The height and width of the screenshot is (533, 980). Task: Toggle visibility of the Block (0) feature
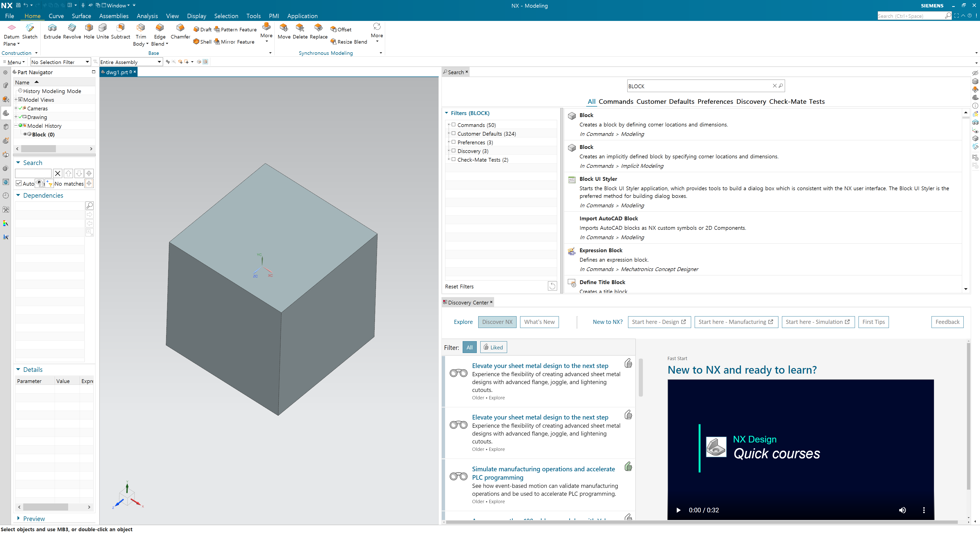pyautogui.click(x=25, y=134)
